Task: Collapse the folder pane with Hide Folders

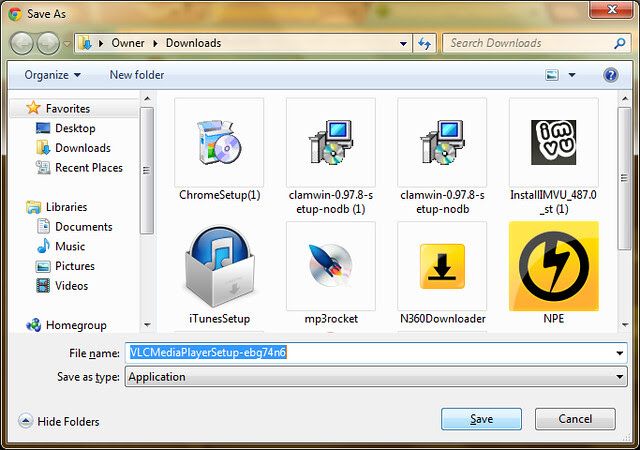Action: click(x=59, y=421)
